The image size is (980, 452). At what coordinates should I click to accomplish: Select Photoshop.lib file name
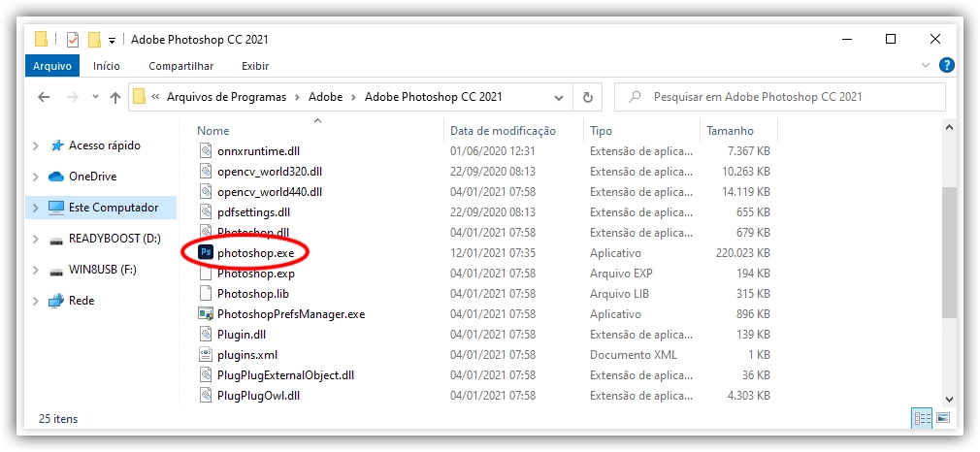pyautogui.click(x=252, y=293)
